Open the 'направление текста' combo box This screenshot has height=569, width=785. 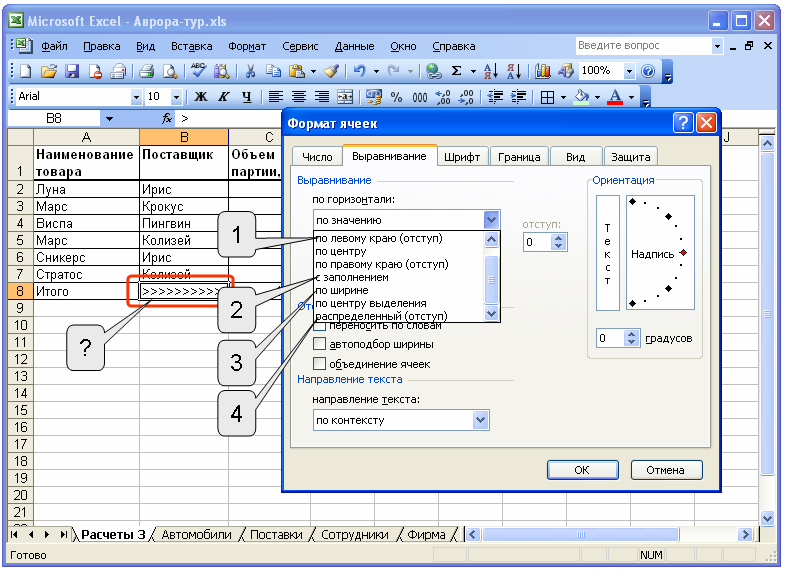tap(401, 420)
